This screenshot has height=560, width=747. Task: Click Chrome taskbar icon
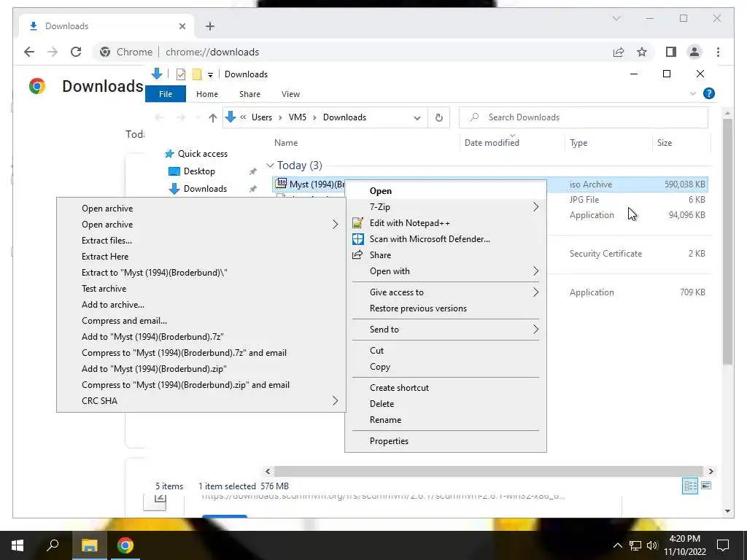click(x=125, y=545)
